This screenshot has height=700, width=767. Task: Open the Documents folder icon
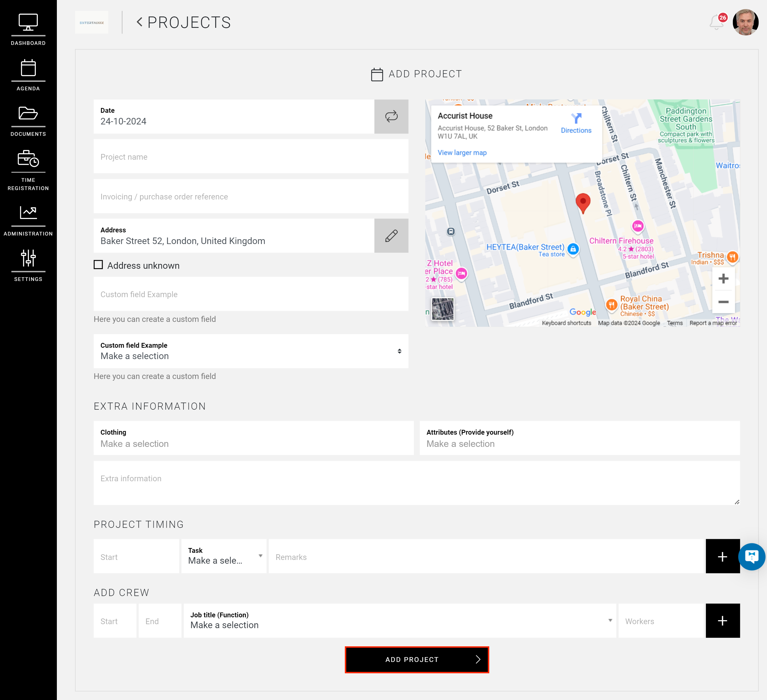click(x=28, y=113)
